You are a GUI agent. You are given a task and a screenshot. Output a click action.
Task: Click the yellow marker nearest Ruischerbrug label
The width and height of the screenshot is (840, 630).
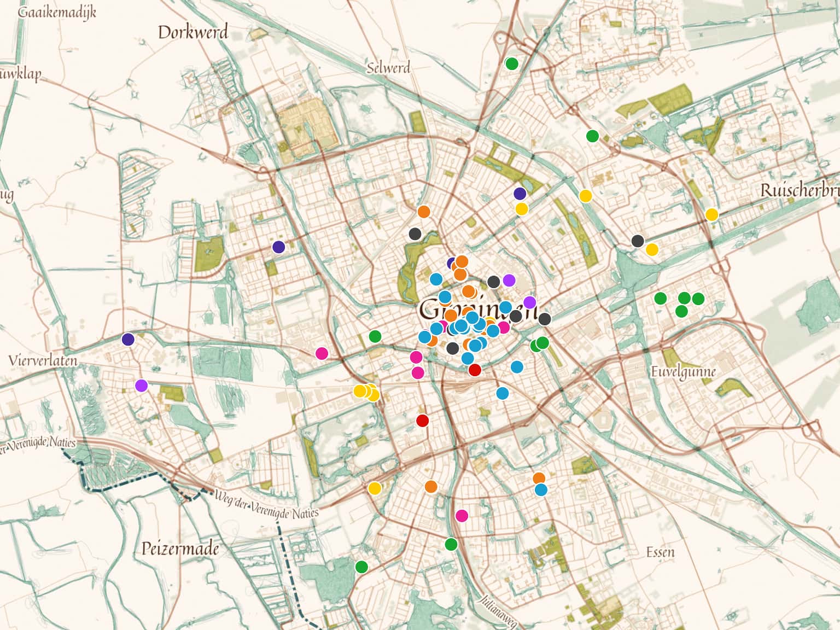click(711, 214)
